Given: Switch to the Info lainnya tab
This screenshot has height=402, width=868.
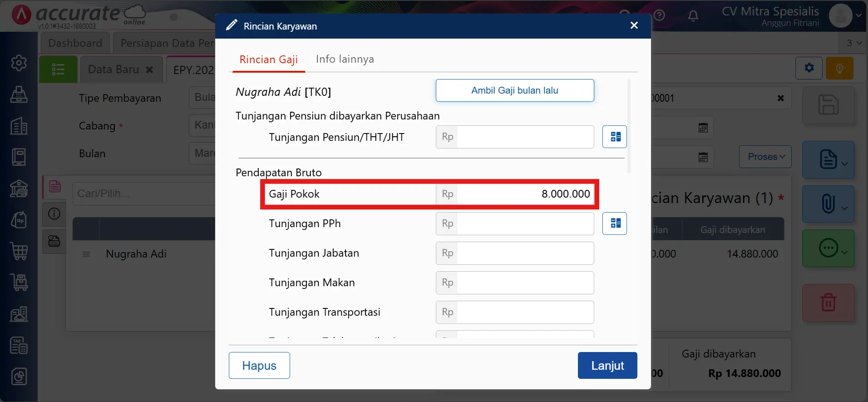Looking at the screenshot, I should tap(345, 59).
